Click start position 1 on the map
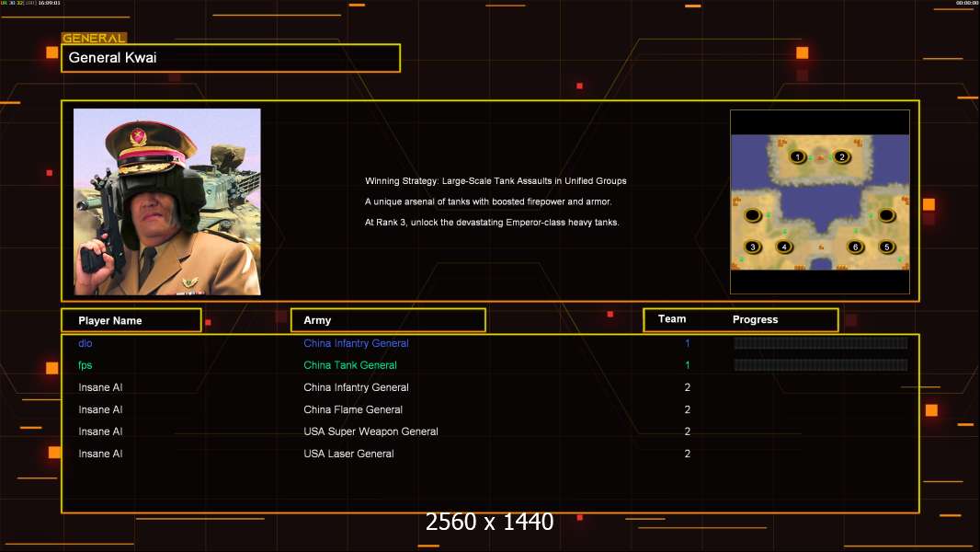 (x=797, y=156)
